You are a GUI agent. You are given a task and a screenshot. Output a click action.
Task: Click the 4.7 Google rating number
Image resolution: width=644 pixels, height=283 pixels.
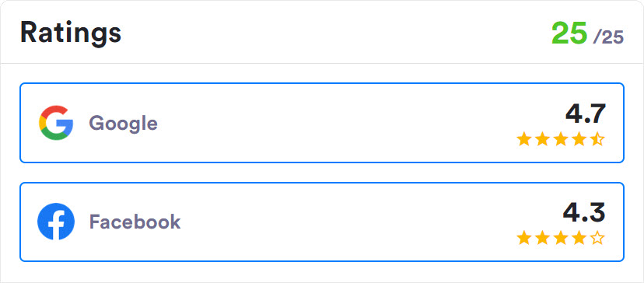pos(585,114)
